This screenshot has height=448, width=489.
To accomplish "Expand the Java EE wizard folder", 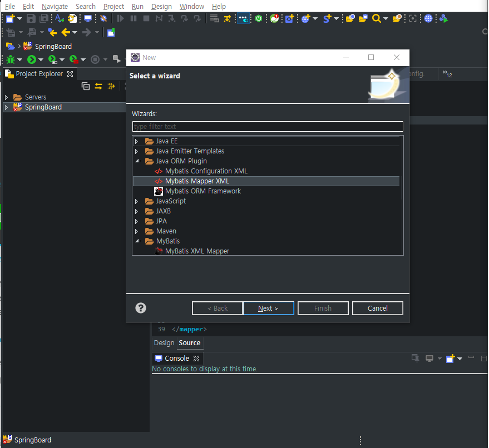I will click(x=137, y=141).
